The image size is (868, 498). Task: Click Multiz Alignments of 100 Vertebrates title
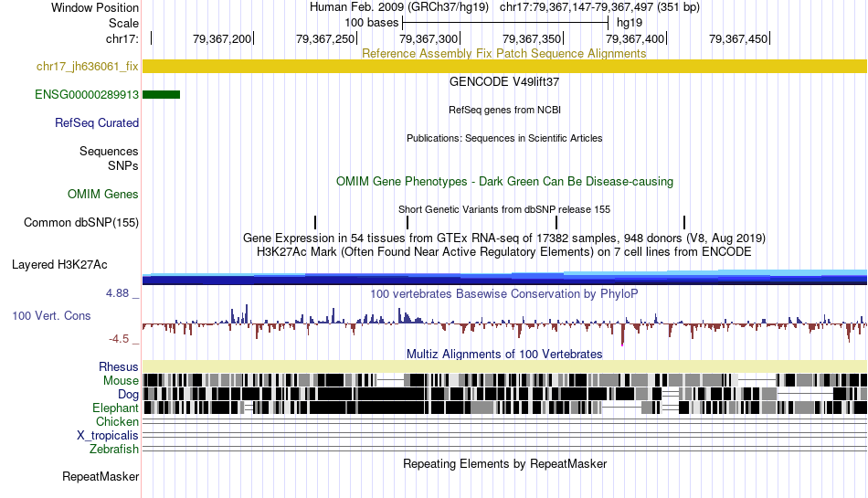504,355
